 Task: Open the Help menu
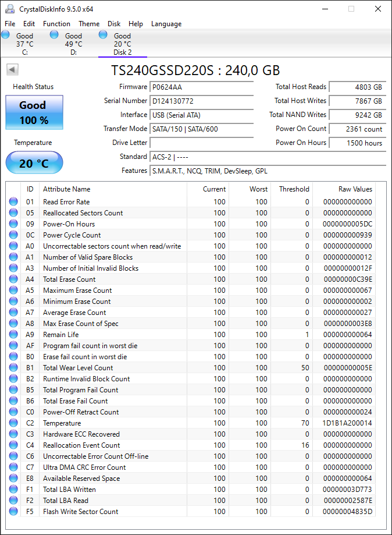tap(136, 24)
